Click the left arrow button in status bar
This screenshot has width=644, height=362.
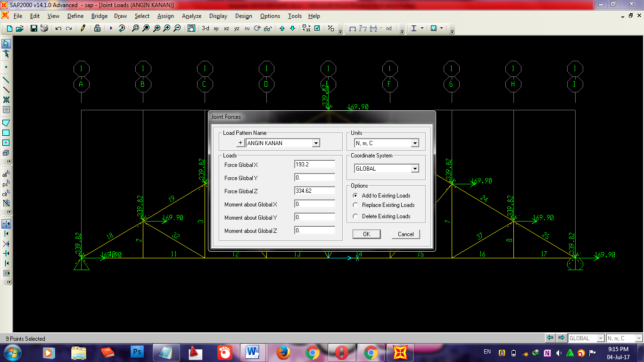pos(550,338)
